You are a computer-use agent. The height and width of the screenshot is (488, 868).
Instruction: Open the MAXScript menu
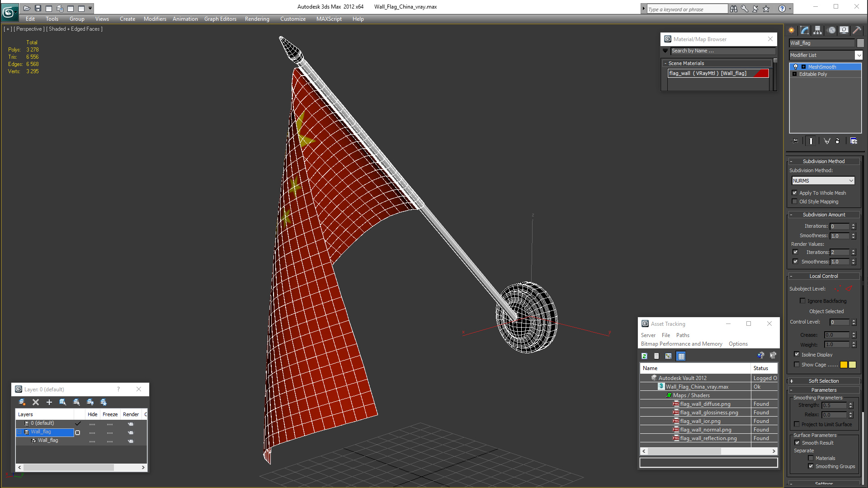(329, 19)
